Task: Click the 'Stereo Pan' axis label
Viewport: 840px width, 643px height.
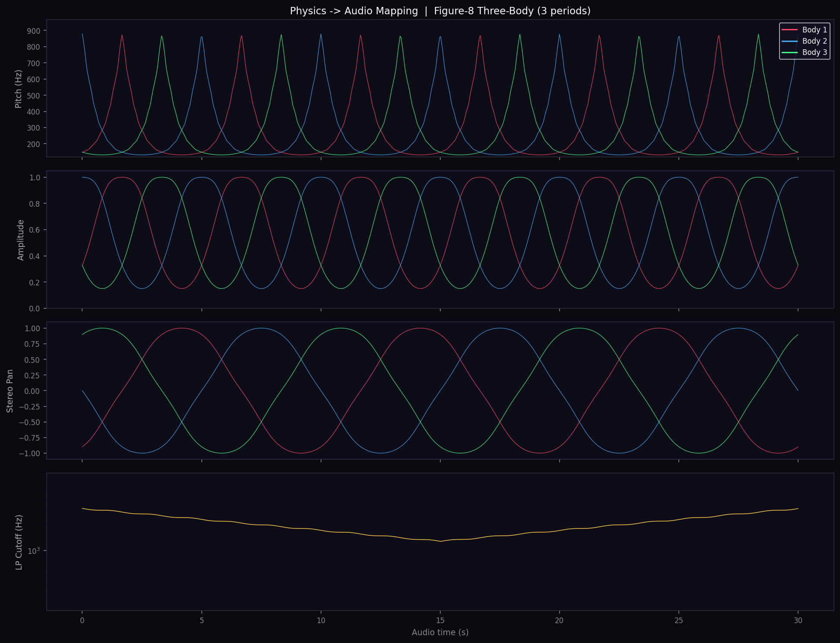Action: coord(10,391)
